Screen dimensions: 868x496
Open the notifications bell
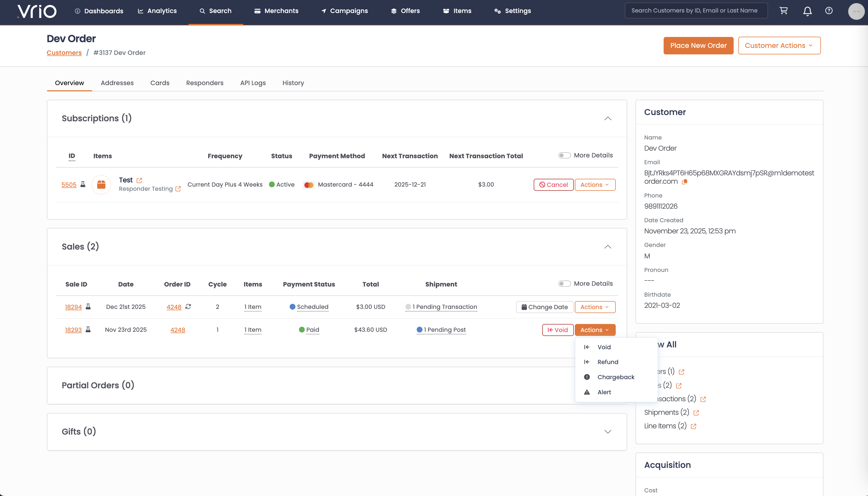point(807,11)
